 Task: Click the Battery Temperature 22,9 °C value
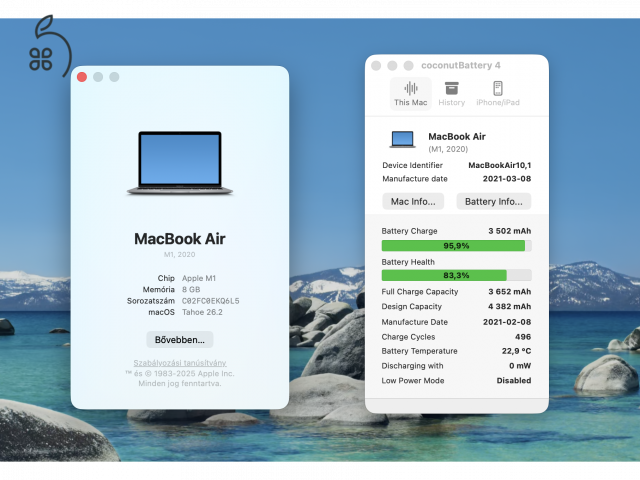516,351
